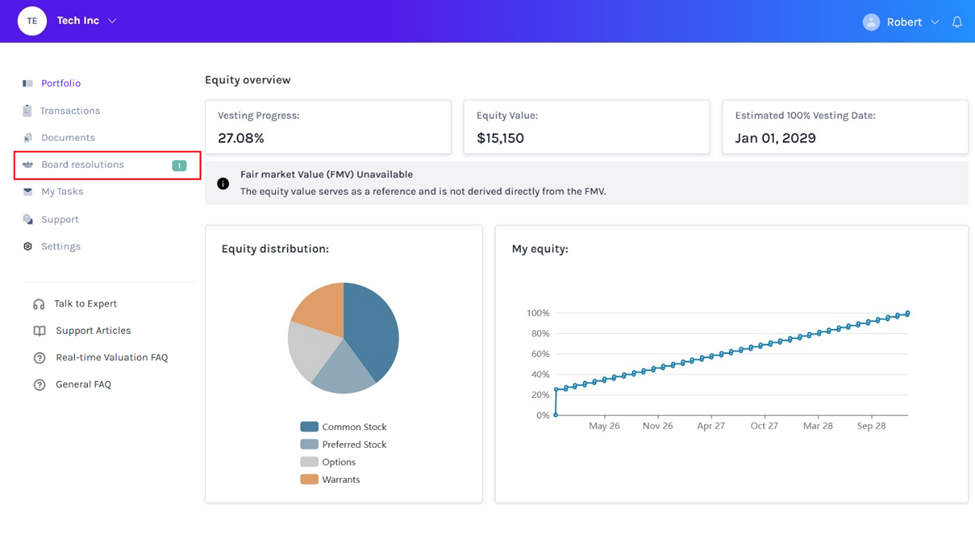Screen dimensions: 975x540
Task: Click the Documents sidebar icon
Action: click(28, 138)
